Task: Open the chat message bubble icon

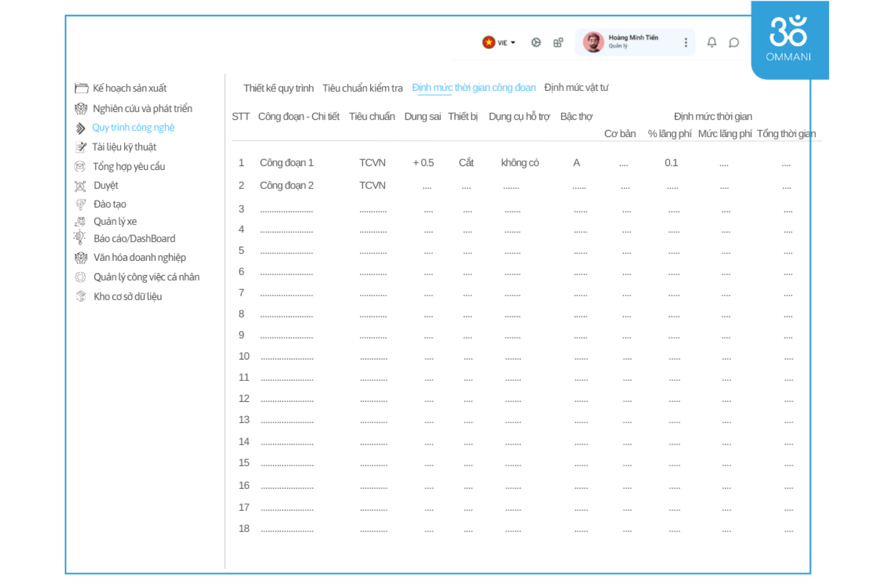Action: 734,43
